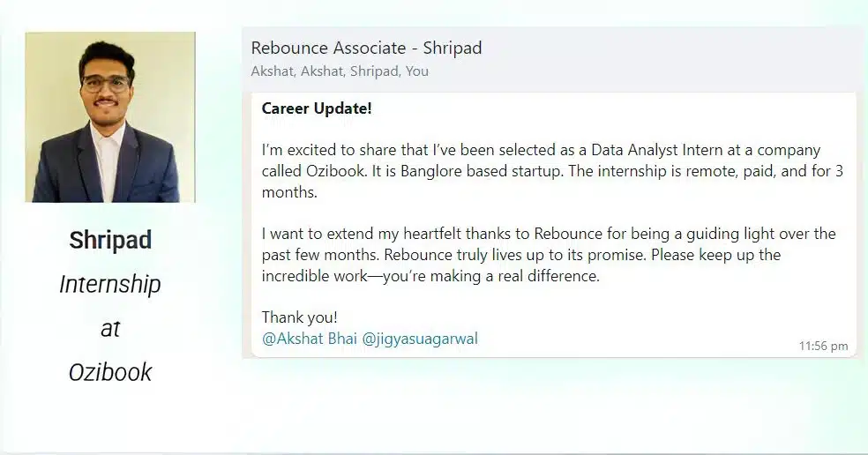Click the participants list "Akshat, Akshat, Shripad, You"

tap(340, 71)
